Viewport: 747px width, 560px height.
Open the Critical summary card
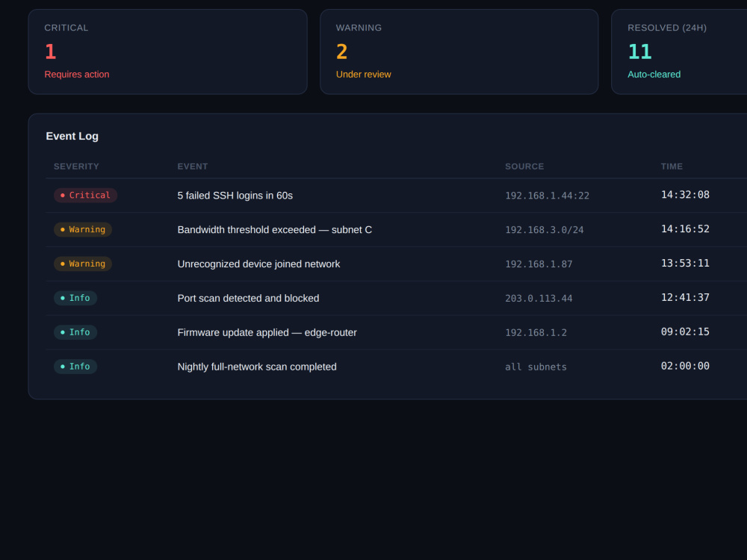coord(167,52)
